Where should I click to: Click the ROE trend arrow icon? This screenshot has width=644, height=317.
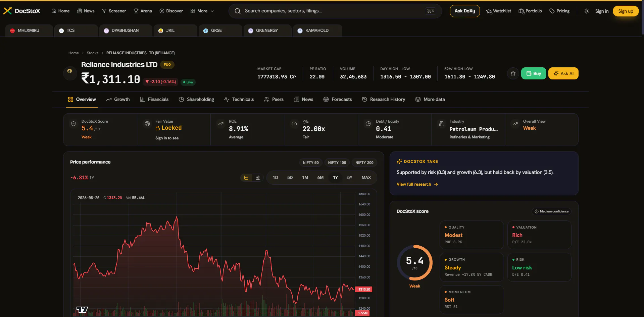click(221, 124)
